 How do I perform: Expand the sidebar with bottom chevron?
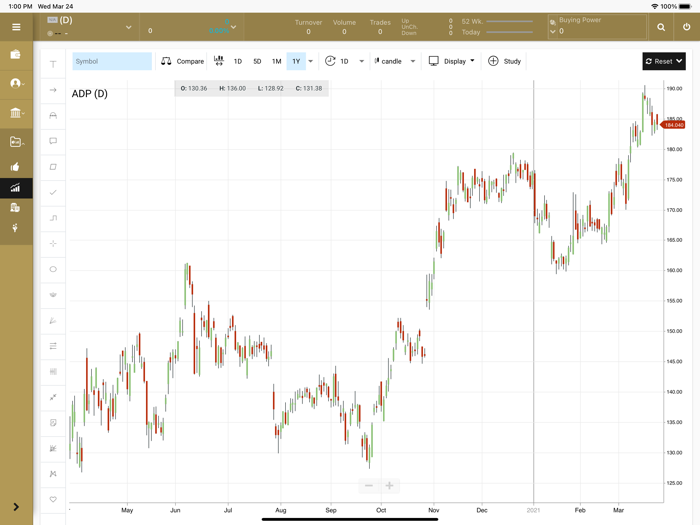[16, 507]
